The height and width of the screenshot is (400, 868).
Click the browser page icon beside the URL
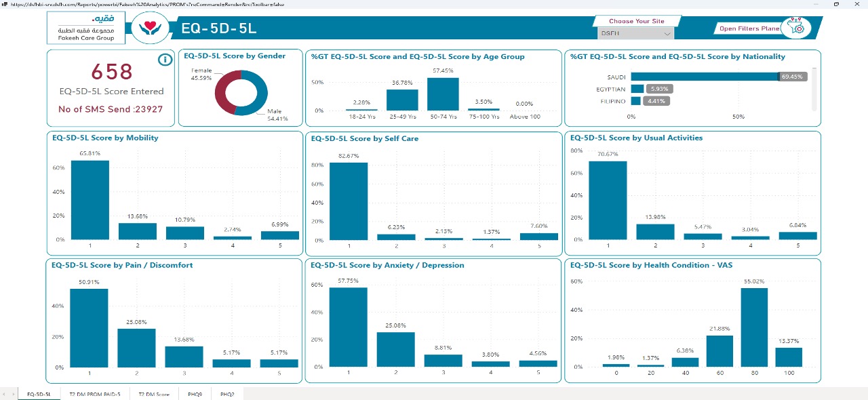pos(5,4)
